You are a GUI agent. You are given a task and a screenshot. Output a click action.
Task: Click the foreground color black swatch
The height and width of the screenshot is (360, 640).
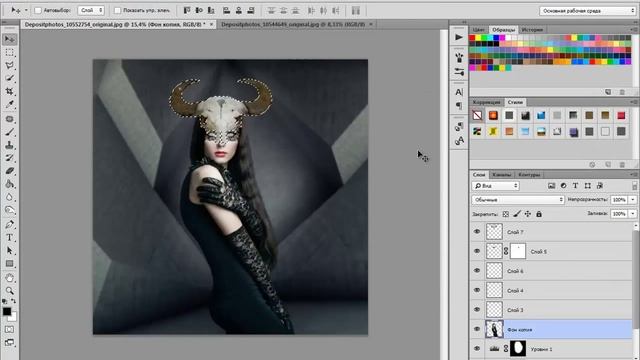[7, 311]
